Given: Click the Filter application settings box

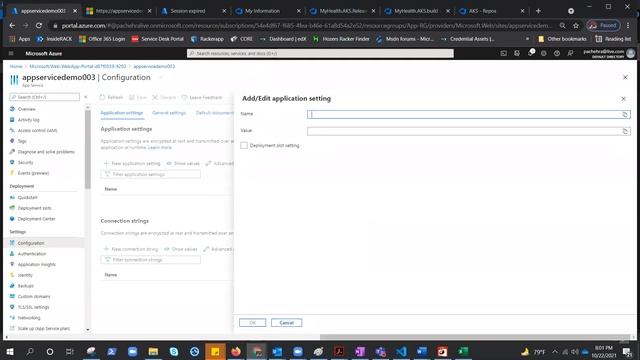Looking at the screenshot, I should [x=151, y=174].
